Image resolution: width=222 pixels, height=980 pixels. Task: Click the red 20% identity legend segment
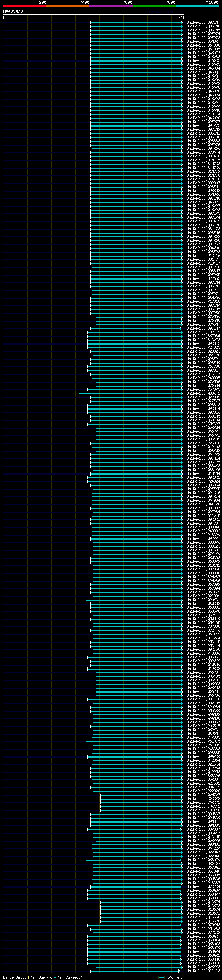pyautogui.click(x=25, y=6)
